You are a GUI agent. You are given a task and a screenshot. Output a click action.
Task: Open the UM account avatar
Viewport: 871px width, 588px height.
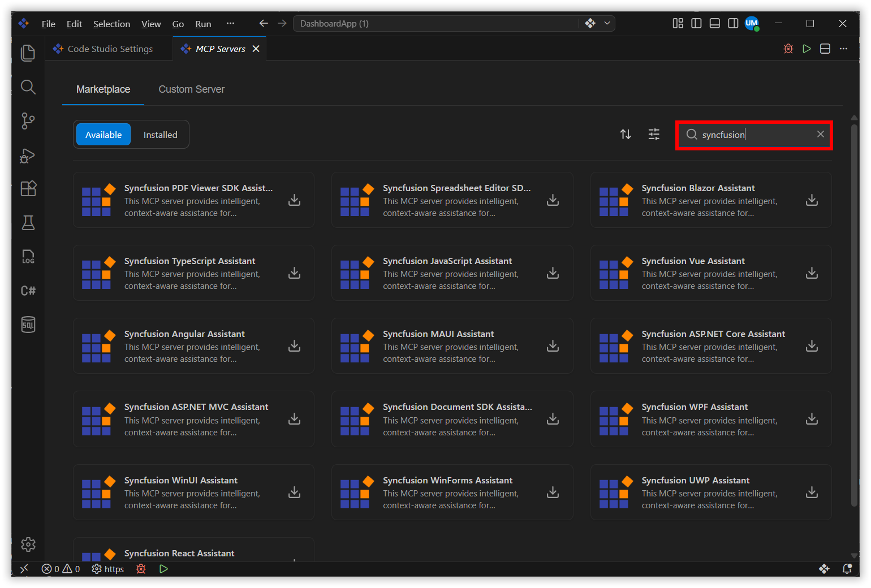[752, 23]
